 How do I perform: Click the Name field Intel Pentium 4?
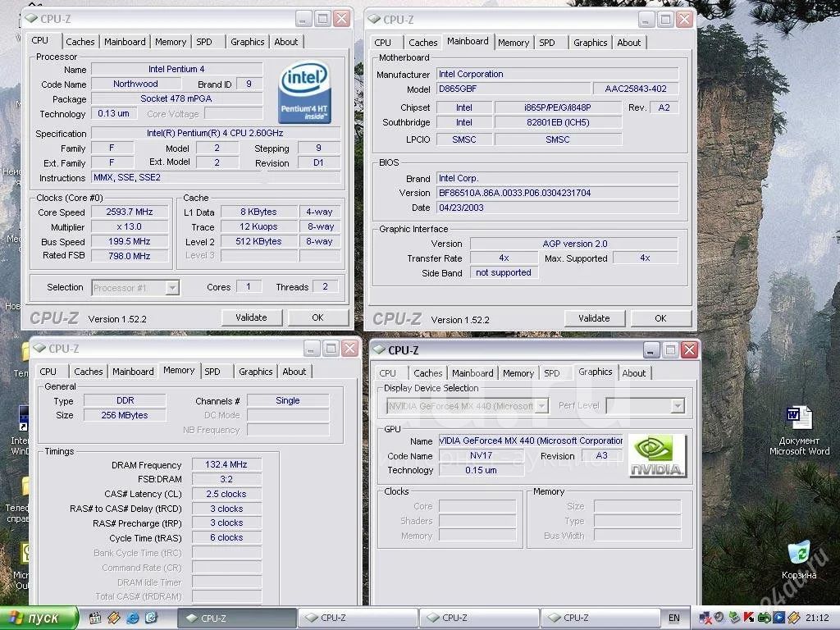pyautogui.click(x=177, y=69)
